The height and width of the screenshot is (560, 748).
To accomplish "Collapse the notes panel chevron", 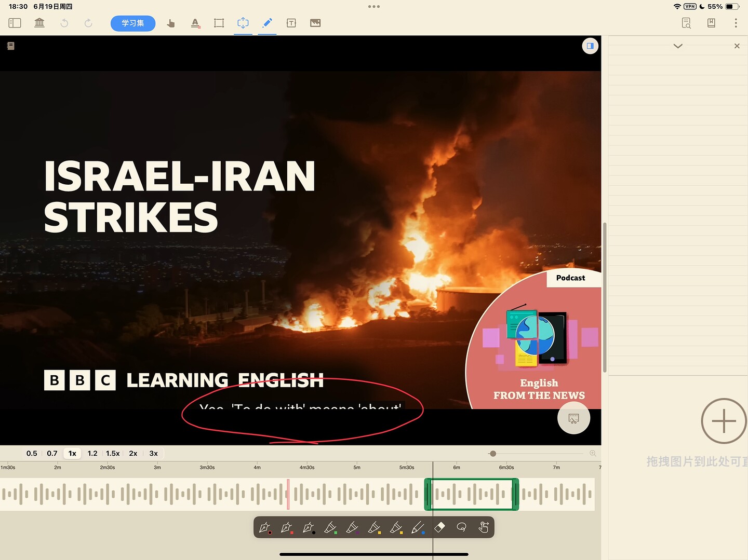I will 678,46.
